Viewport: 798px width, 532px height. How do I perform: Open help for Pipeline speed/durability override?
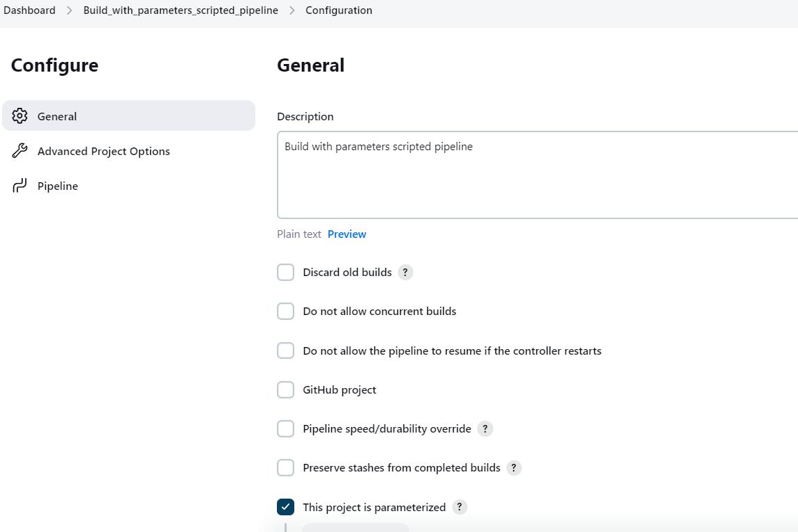tap(485, 428)
